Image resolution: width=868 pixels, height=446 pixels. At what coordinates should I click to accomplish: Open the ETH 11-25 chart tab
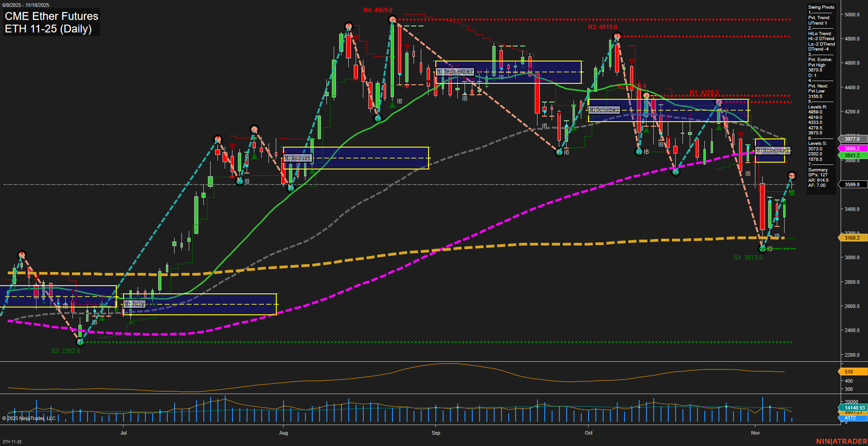click(x=12, y=441)
